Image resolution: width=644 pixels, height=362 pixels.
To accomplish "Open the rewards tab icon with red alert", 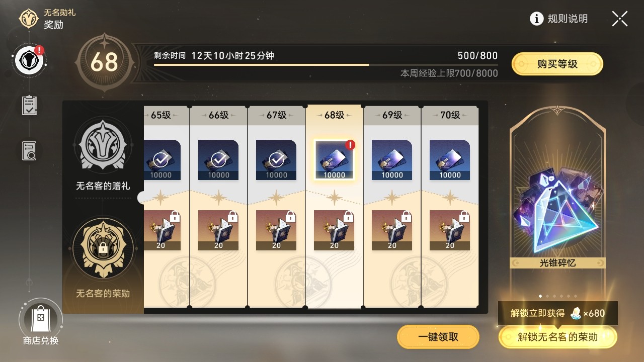I will [x=30, y=60].
